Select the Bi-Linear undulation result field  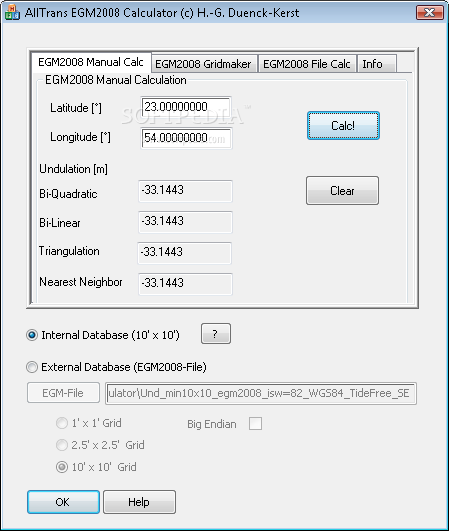point(185,222)
